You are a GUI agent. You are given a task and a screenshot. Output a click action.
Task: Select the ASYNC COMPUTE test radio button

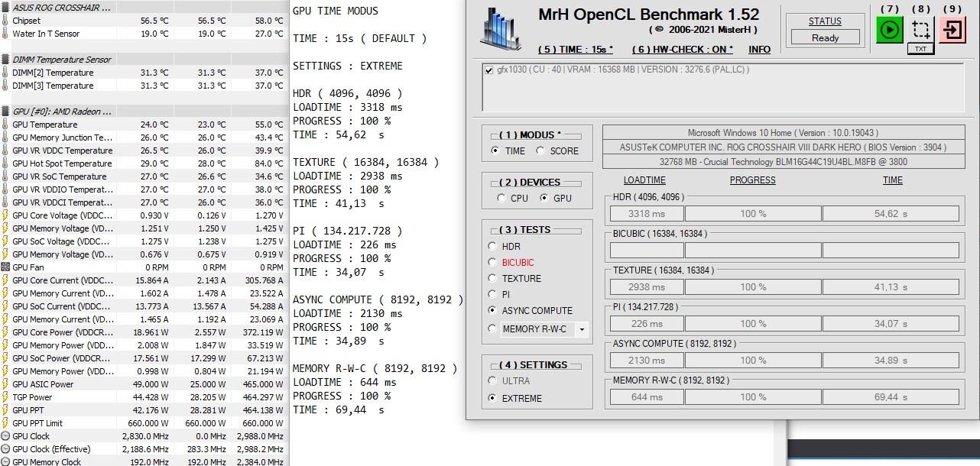click(x=492, y=310)
